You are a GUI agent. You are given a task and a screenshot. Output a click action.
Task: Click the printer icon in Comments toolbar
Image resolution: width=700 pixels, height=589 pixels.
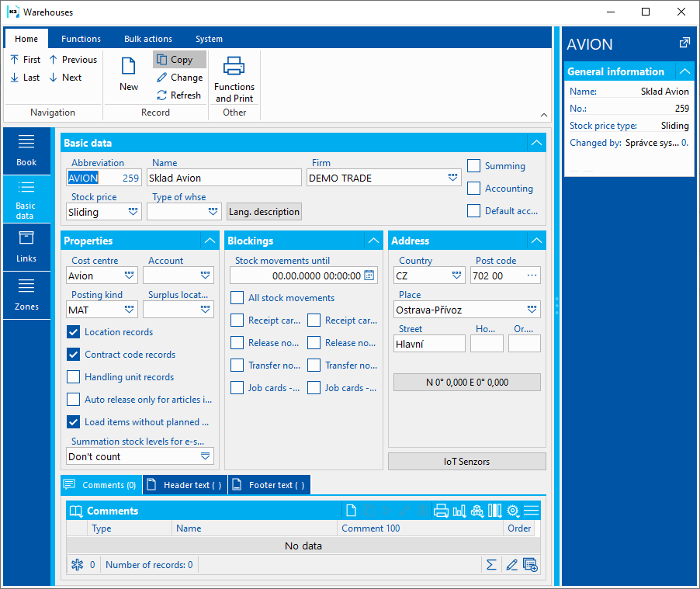pyautogui.click(x=441, y=511)
